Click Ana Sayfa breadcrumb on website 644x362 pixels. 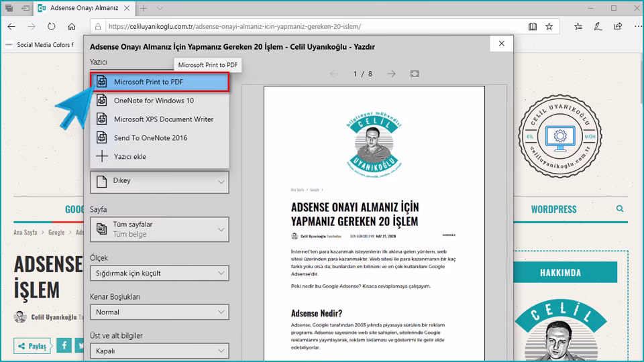point(25,233)
